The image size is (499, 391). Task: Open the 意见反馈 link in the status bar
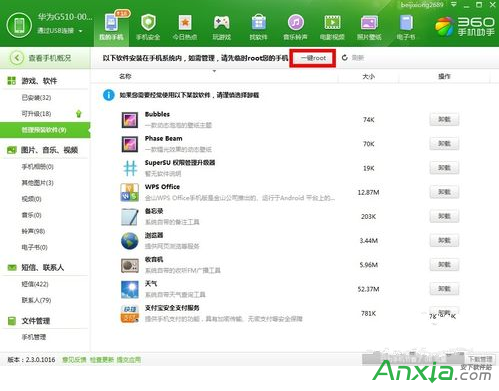click(74, 360)
